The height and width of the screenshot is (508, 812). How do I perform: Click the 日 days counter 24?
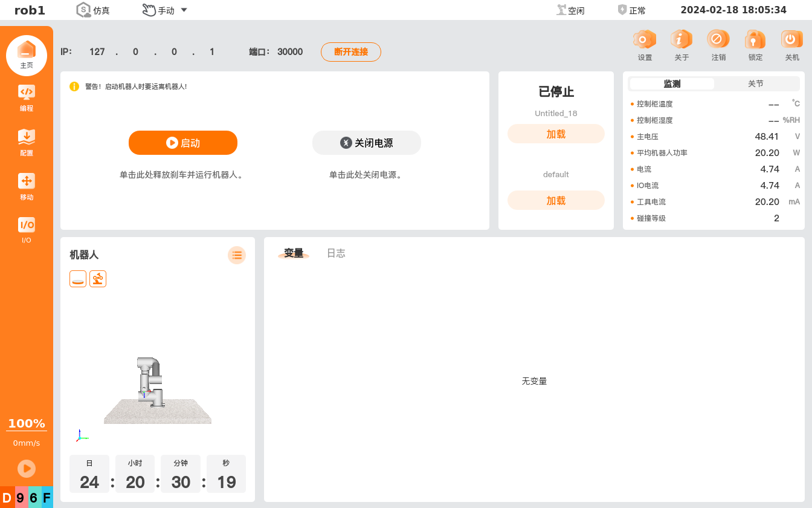[89, 482]
